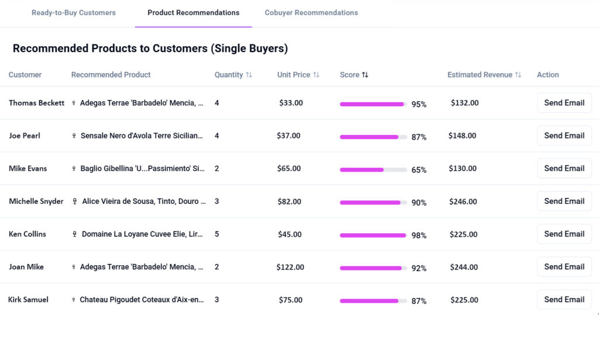Screen dimensions: 599x364
Task: Click Ken Collins 98% score bar
Action: (x=373, y=235)
